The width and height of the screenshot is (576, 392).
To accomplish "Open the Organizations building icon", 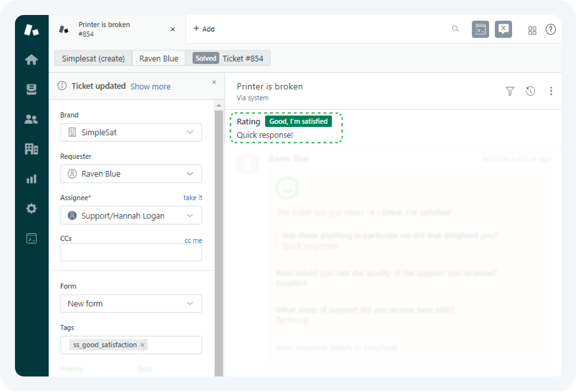I will click(x=31, y=149).
